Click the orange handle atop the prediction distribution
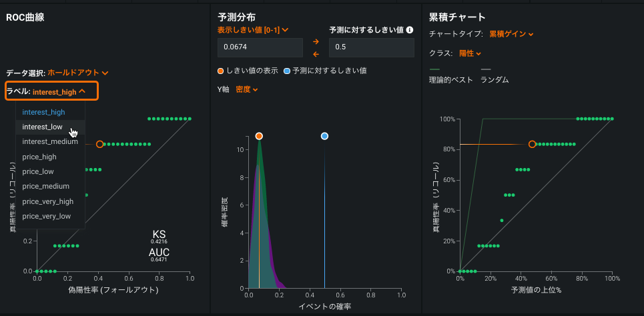644x316 pixels. pos(259,136)
